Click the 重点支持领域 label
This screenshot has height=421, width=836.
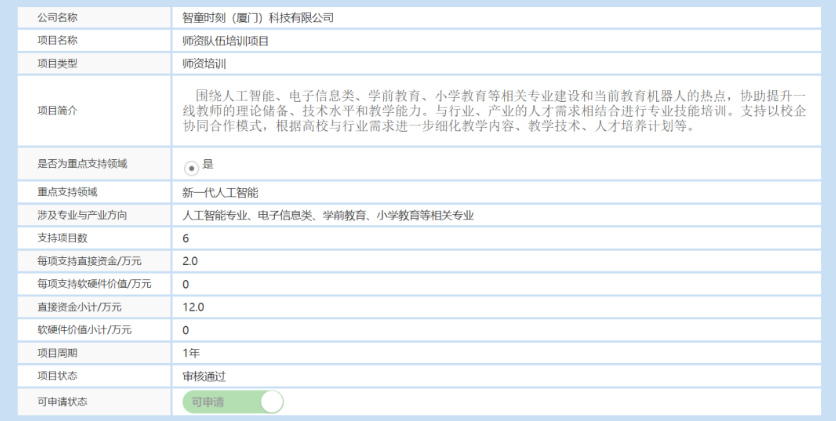tap(67, 192)
